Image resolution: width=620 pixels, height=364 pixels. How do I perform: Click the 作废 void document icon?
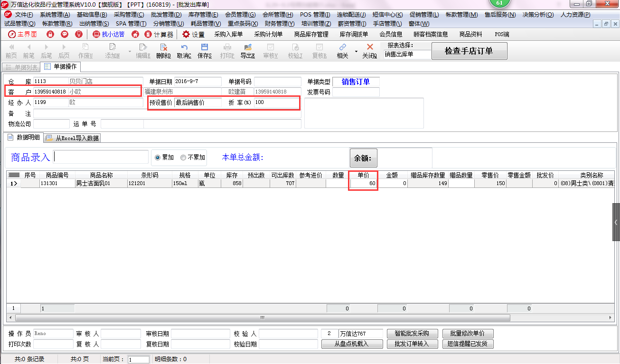point(85,51)
